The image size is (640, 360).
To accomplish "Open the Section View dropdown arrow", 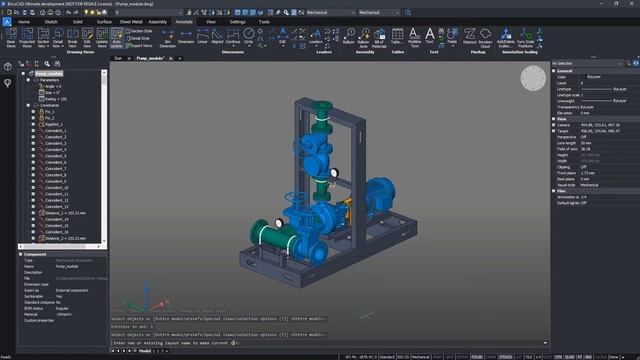I will (47, 47).
